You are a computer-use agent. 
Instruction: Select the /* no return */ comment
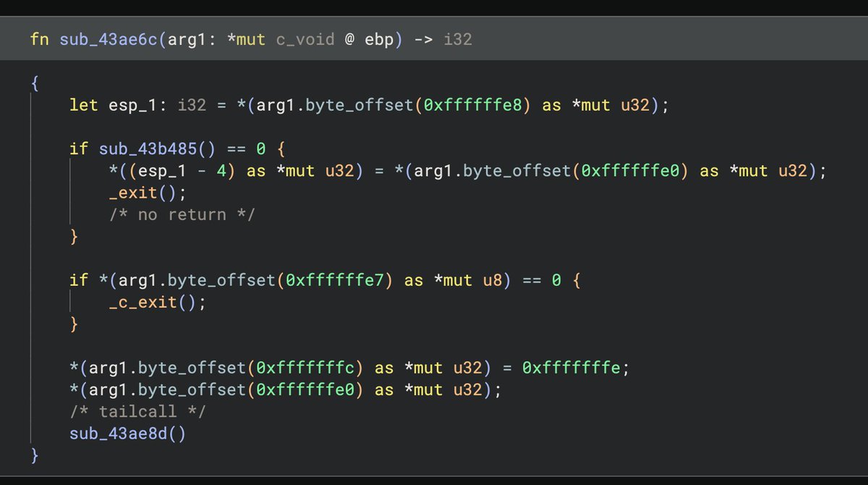[x=182, y=215]
